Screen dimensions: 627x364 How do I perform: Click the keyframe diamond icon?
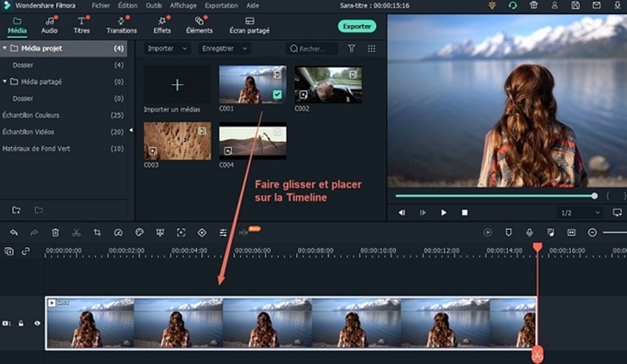tap(202, 233)
